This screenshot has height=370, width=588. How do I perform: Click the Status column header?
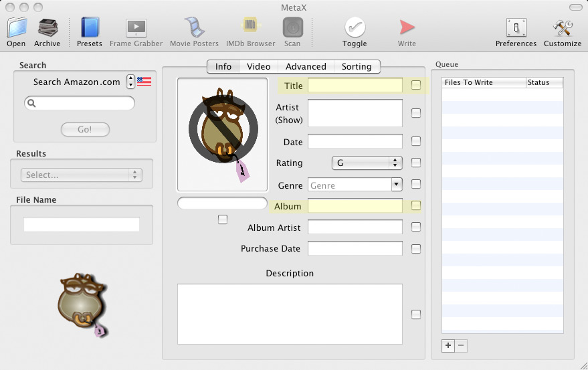click(545, 82)
